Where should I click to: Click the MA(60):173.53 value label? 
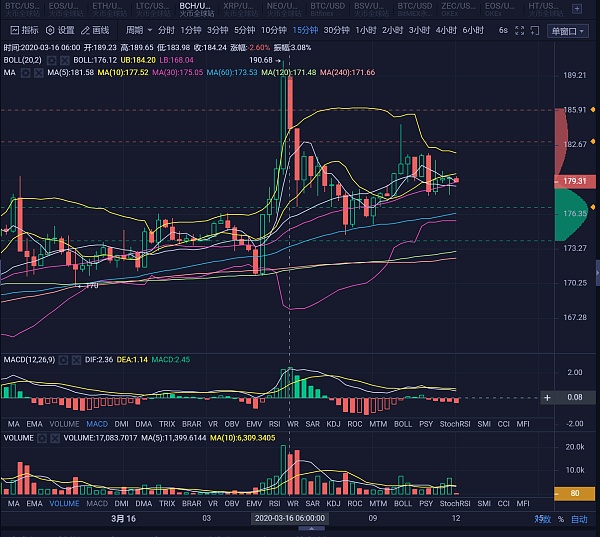pos(232,72)
